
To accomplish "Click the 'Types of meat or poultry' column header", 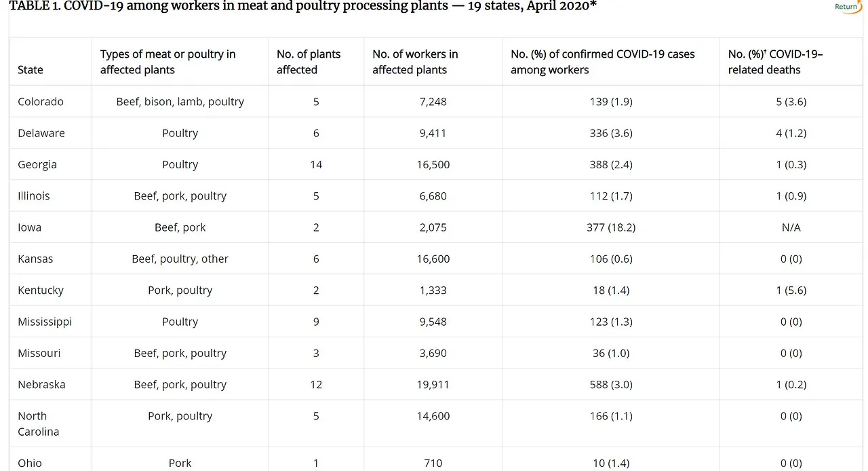I will point(167,62).
